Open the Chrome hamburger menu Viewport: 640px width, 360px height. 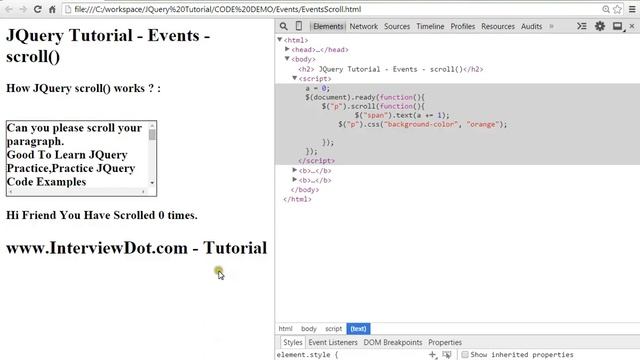click(x=632, y=9)
